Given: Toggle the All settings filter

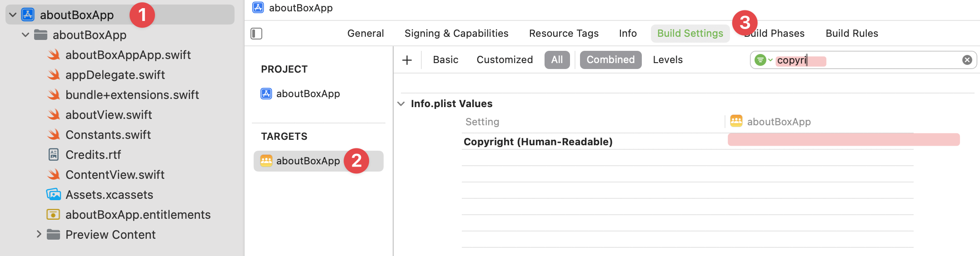Looking at the screenshot, I should [557, 60].
